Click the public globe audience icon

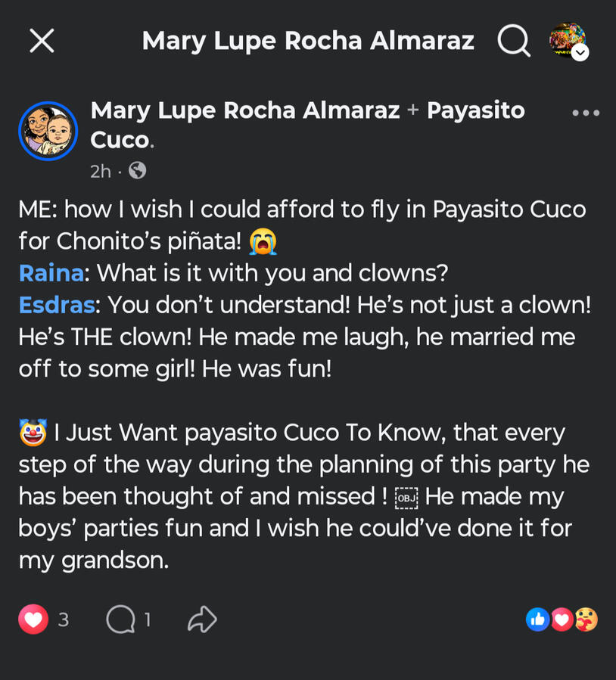point(137,171)
